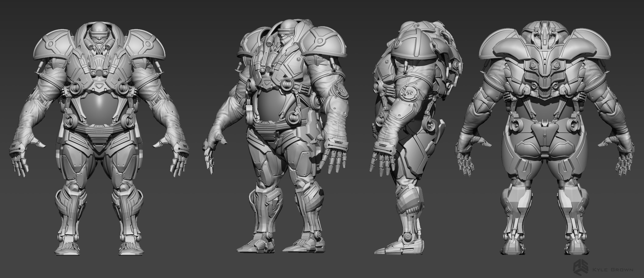This screenshot has height=278, width=644.
Task: Click the back-view model's center waist plate
Action: [x=544, y=134]
